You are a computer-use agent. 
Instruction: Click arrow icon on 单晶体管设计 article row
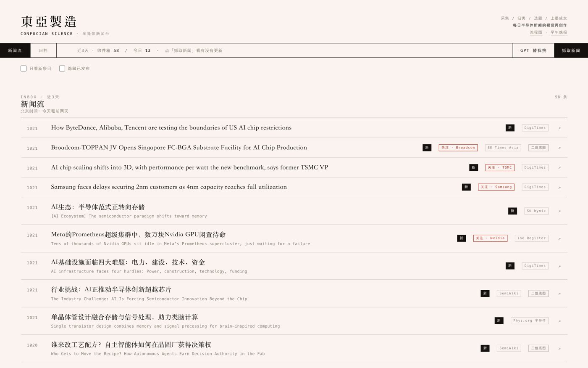(x=559, y=321)
